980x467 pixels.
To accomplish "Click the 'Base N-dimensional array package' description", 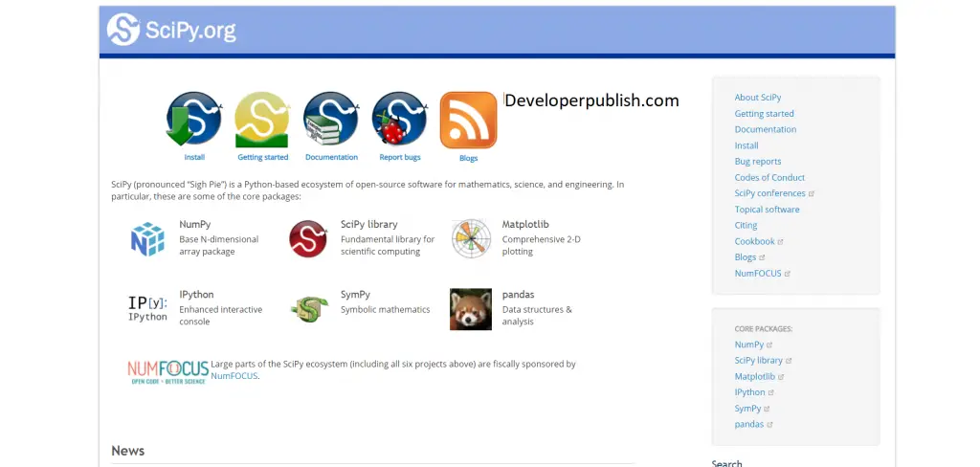I will [219, 246].
